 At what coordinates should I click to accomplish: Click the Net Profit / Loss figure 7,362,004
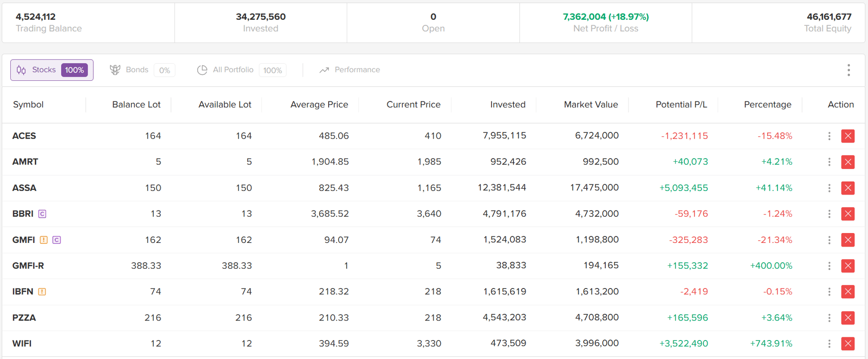click(606, 17)
